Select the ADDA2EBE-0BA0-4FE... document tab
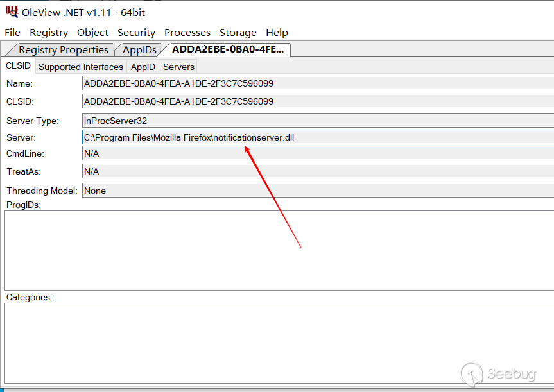Viewport: 554px width, 392px height. coord(227,50)
